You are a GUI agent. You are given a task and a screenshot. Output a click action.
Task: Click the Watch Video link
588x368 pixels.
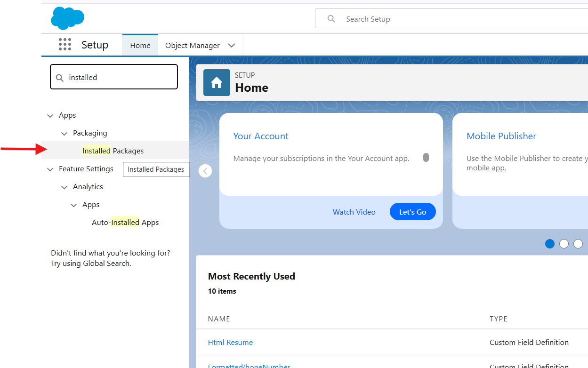point(354,212)
